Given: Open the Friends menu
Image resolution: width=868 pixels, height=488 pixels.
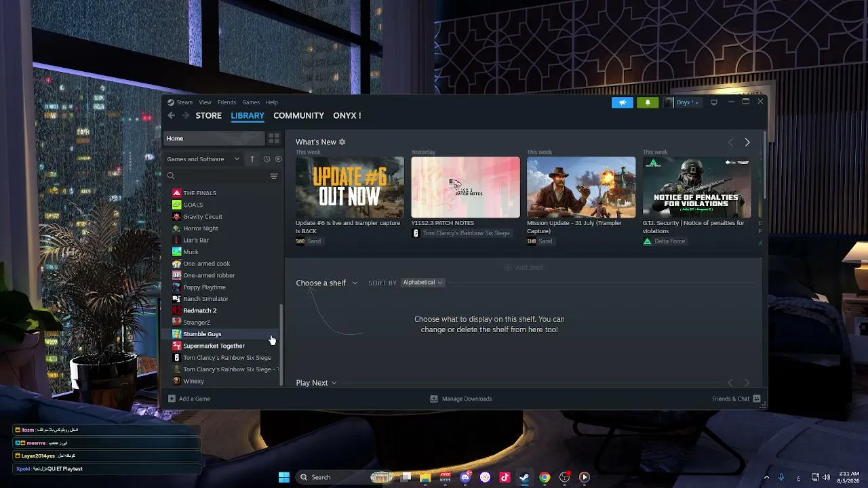Looking at the screenshot, I should 226,102.
